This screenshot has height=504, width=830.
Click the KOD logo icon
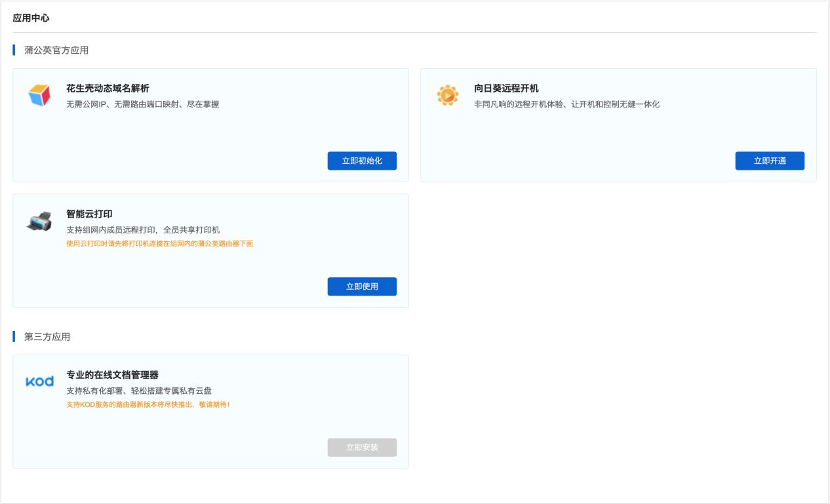pos(39,381)
